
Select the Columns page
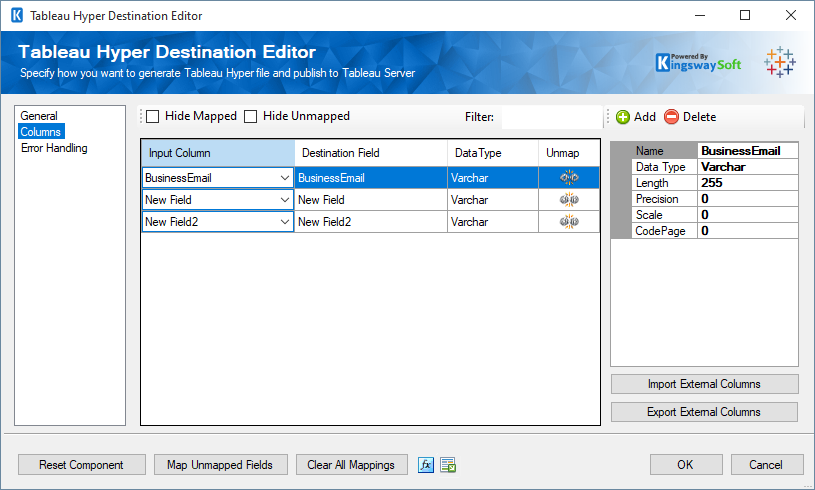pyautogui.click(x=41, y=132)
